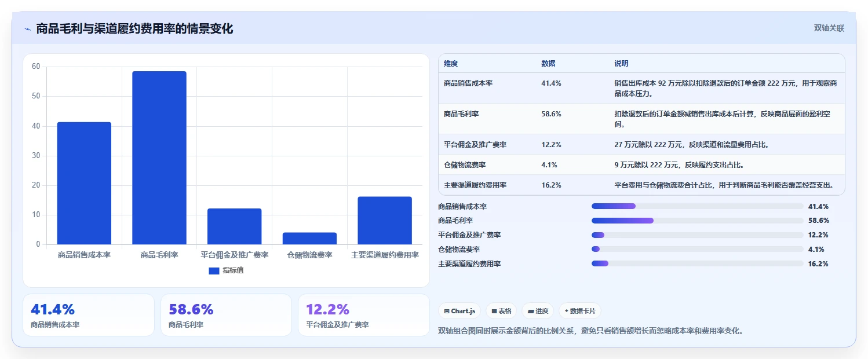This screenshot has height=359, width=868.
Task: Click the 平台佣金及推广费率 bar in the chart
Action: click(235, 226)
